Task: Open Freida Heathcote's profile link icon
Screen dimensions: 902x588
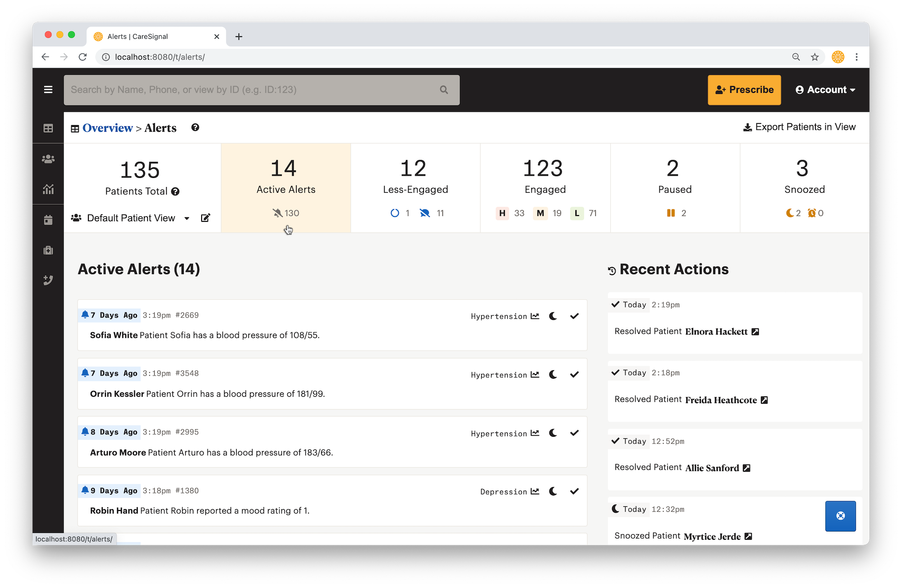Action: (x=764, y=400)
